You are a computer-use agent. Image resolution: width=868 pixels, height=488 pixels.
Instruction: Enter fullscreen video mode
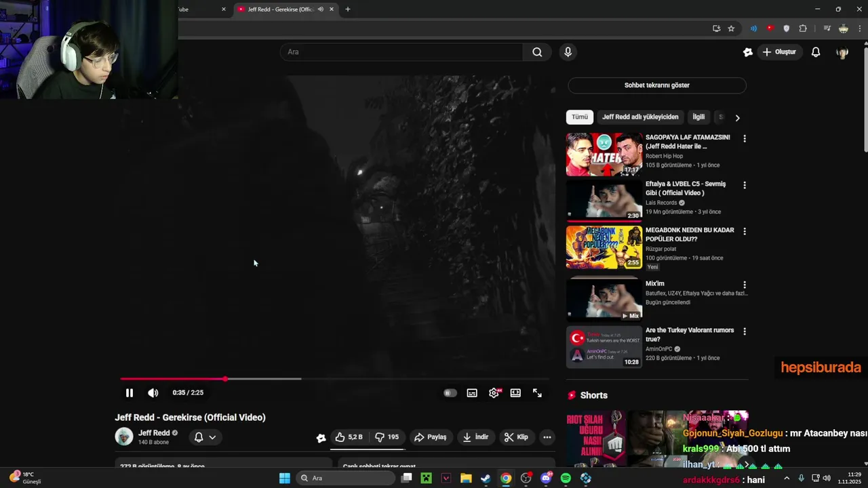(x=537, y=392)
